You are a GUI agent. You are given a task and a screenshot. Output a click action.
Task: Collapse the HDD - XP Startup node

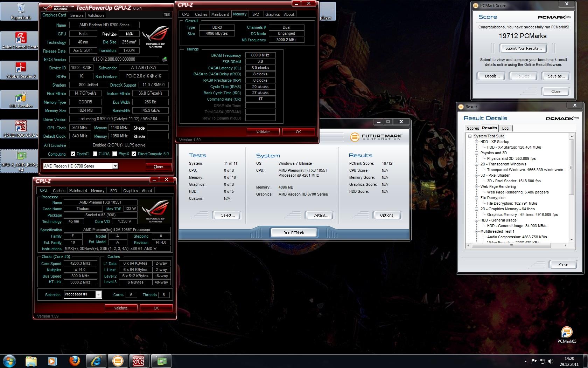click(x=476, y=142)
